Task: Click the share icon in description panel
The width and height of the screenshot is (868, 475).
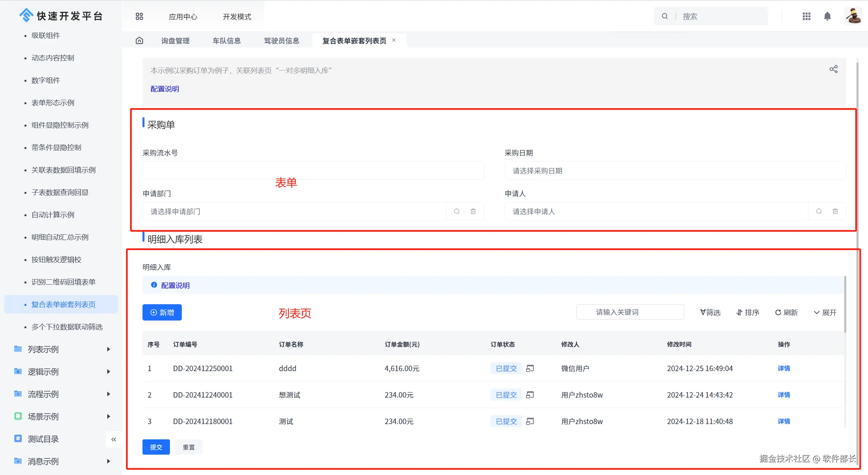Action: [x=833, y=69]
